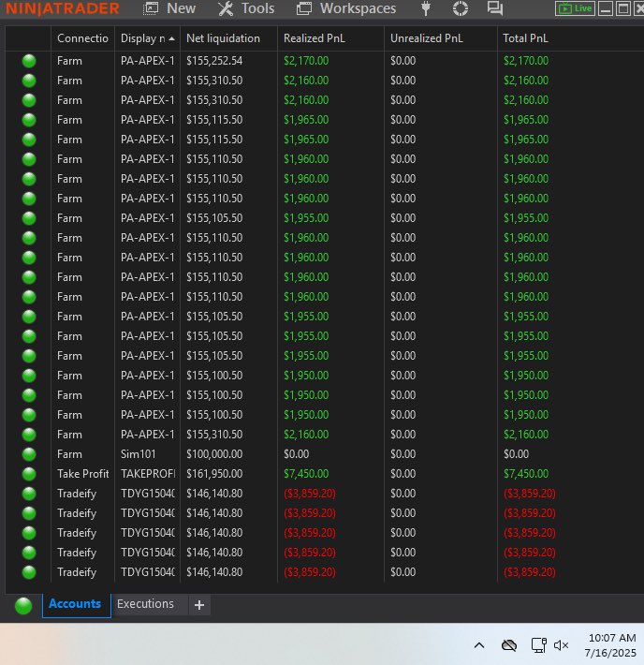Click the OneDrive cloud tray icon

click(509, 645)
